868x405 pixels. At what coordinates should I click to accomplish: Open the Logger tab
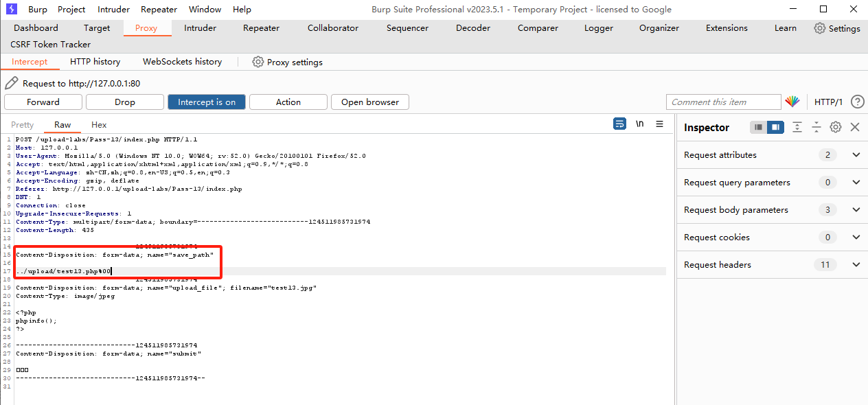point(599,28)
